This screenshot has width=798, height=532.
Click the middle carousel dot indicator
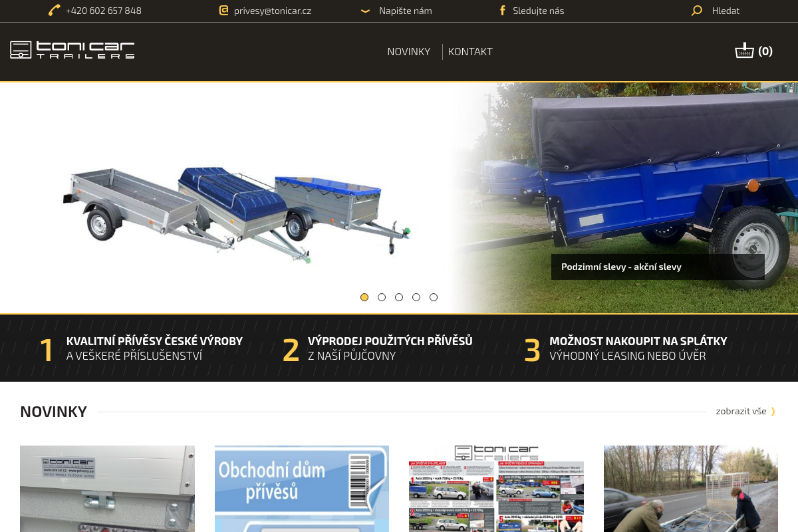click(399, 297)
